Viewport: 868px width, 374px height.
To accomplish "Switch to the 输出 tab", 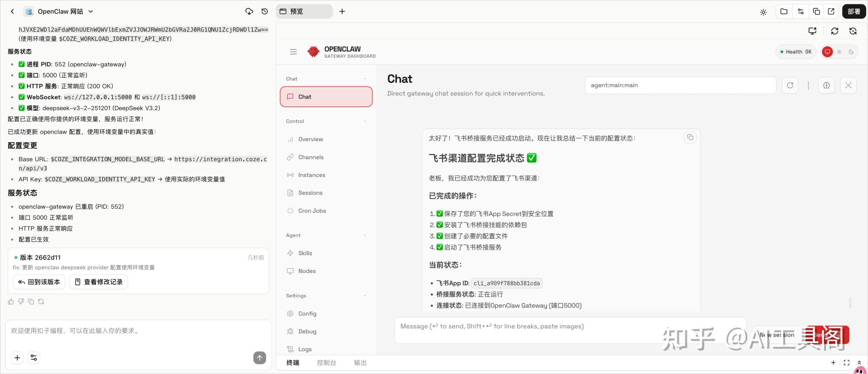I will (x=360, y=363).
